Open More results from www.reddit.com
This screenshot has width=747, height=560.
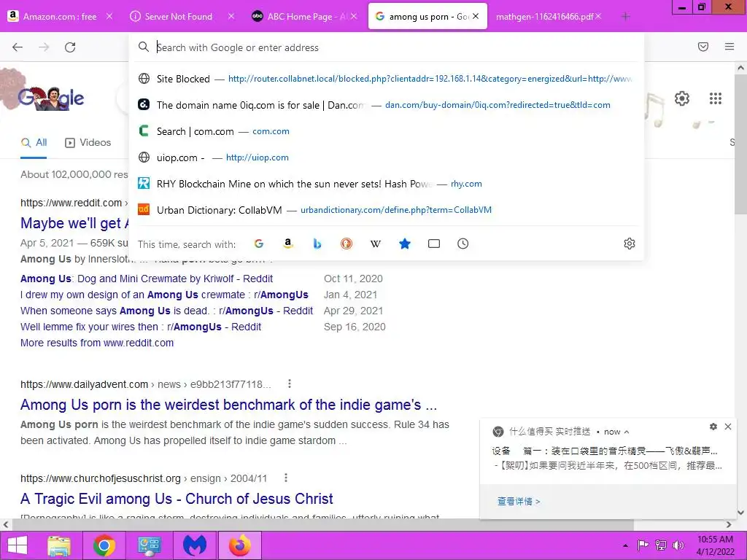(97, 343)
